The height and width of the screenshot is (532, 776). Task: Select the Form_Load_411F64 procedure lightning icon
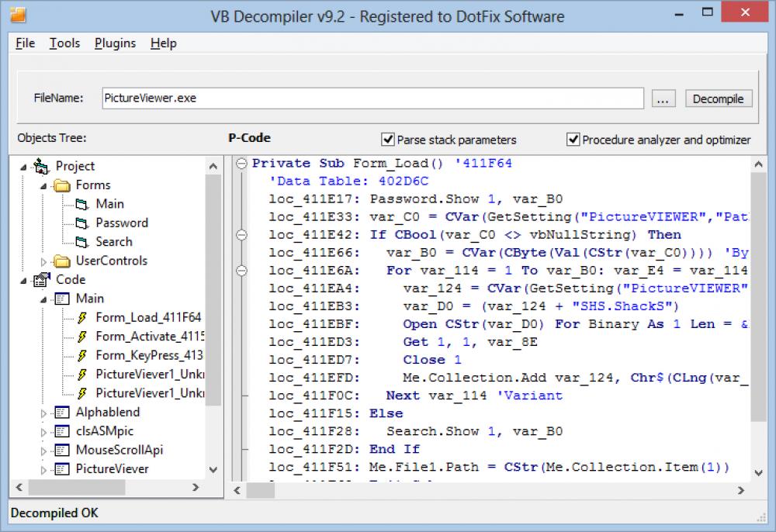click(83, 317)
